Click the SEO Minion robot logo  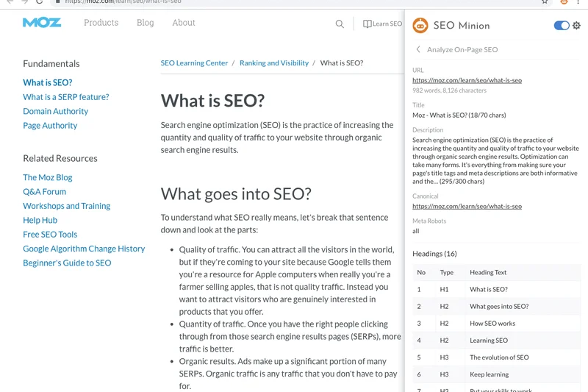point(420,26)
